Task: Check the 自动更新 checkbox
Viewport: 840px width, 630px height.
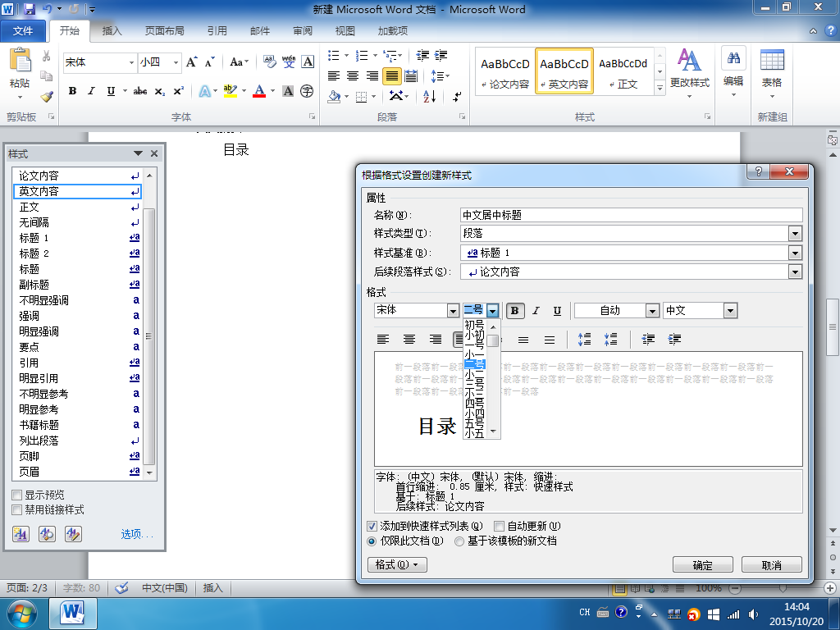Action: tap(499, 526)
